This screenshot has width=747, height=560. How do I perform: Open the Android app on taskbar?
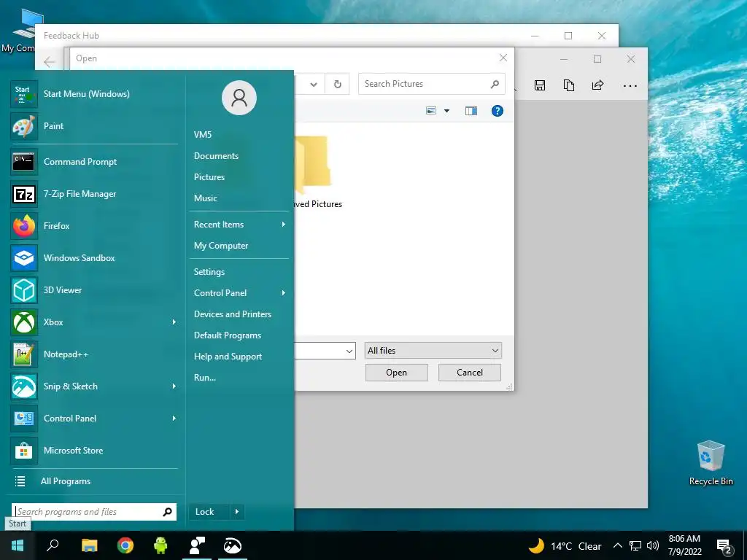pyautogui.click(x=160, y=545)
